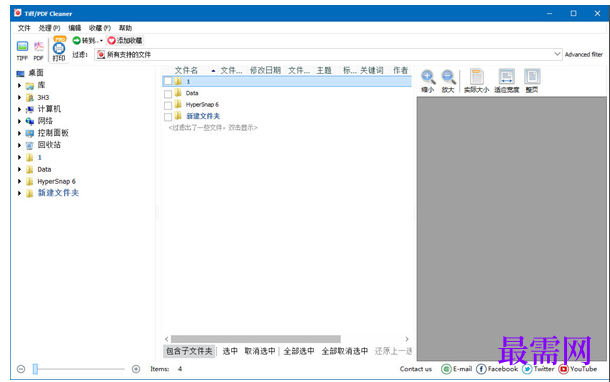The image size is (610, 382).
Task: Click the E-mail contact icon
Action: point(446,369)
